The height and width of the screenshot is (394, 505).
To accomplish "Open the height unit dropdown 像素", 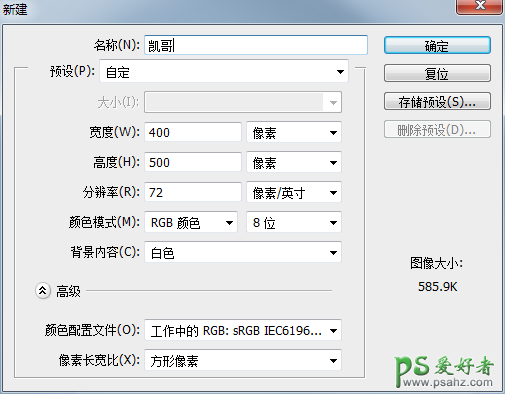I will (294, 162).
